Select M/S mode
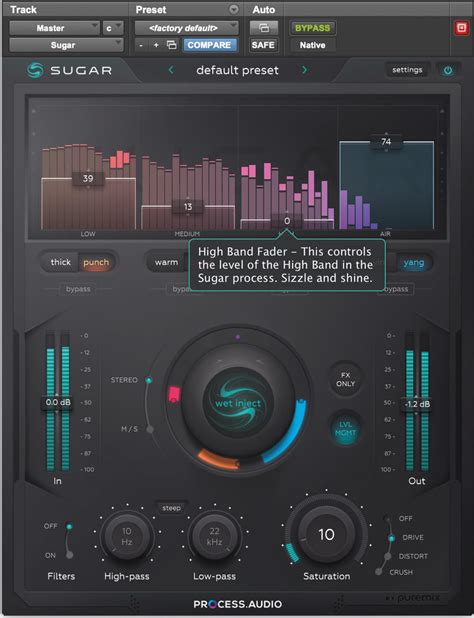This screenshot has height=618, width=474. click(150, 429)
